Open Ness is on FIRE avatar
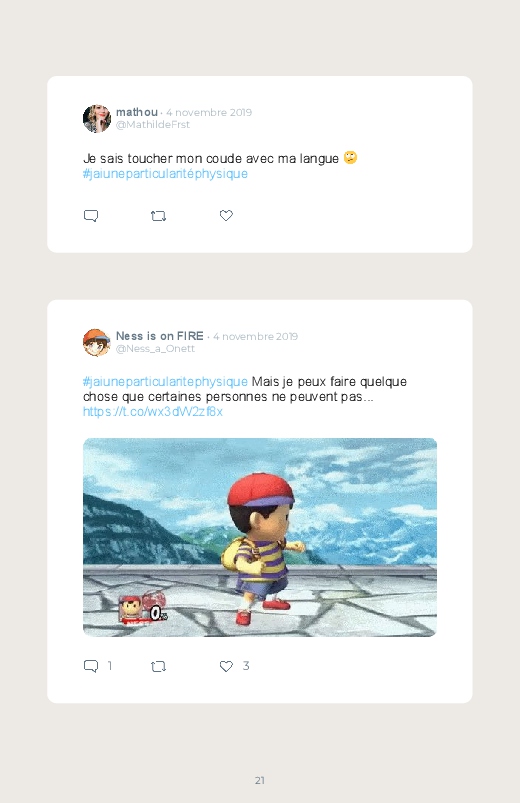This screenshot has height=803, width=520. (97, 342)
